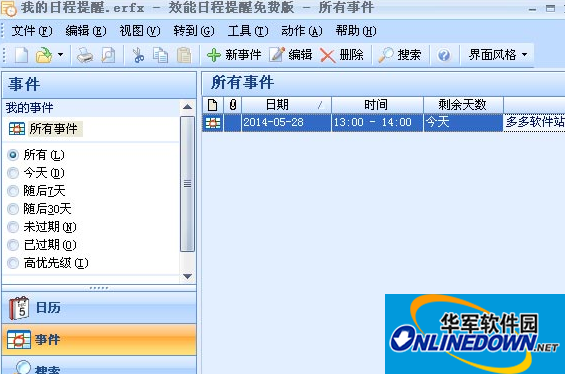Click the 编辑 edit toolbar button
This screenshot has height=374, width=565.
point(290,55)
